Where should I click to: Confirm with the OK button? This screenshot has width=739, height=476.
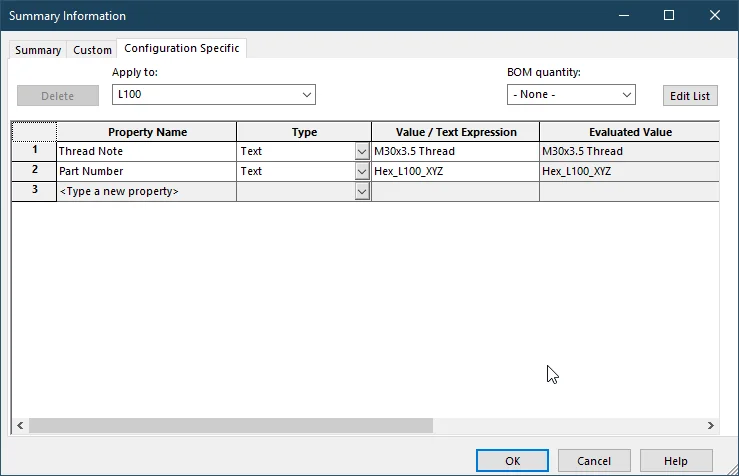(512, 461)
